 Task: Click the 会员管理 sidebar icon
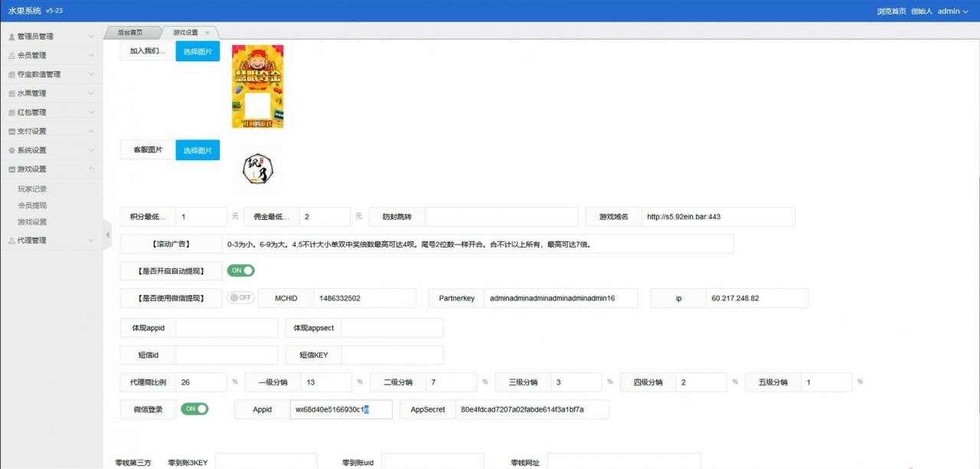click(11, 56)
